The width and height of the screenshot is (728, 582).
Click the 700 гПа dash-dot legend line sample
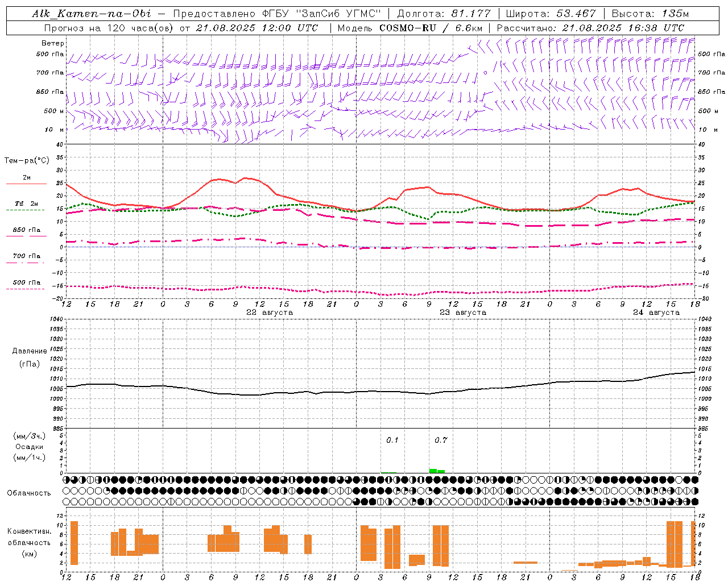click(x=26, y=263)
